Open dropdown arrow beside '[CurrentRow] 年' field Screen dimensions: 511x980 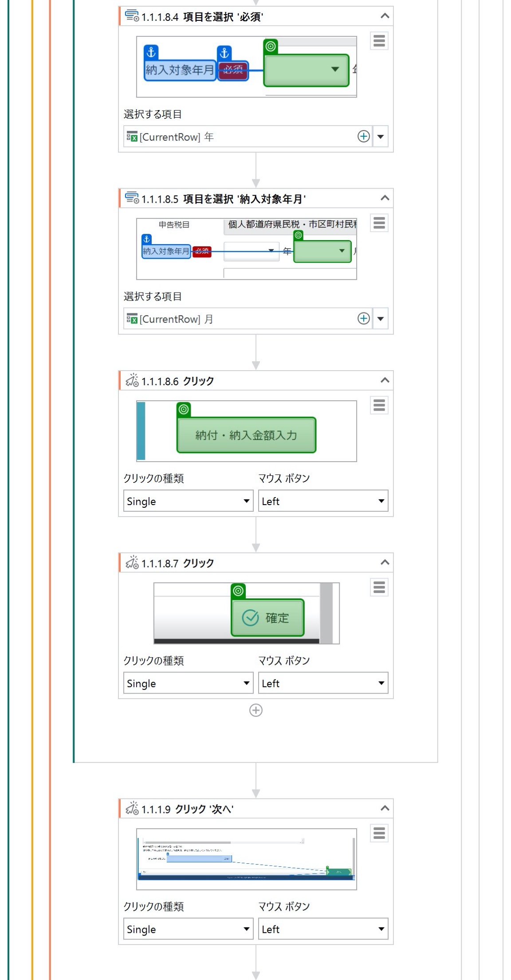click(x=381, y=136)
